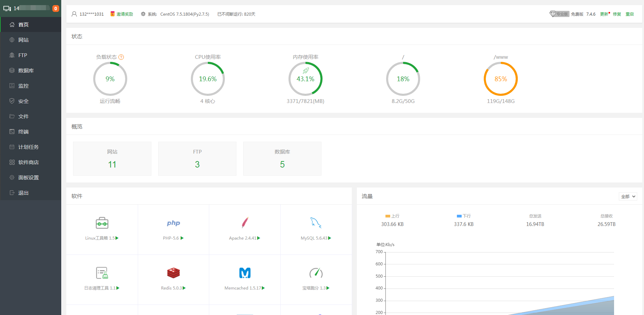Go to 软件商店 in the sidebar

(x=28, y=162)
